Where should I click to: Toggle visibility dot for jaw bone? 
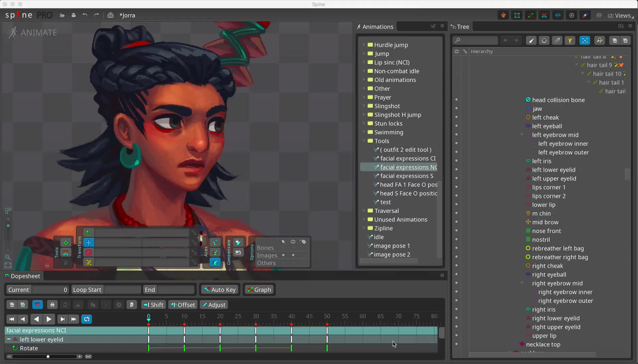pos(456,108)
